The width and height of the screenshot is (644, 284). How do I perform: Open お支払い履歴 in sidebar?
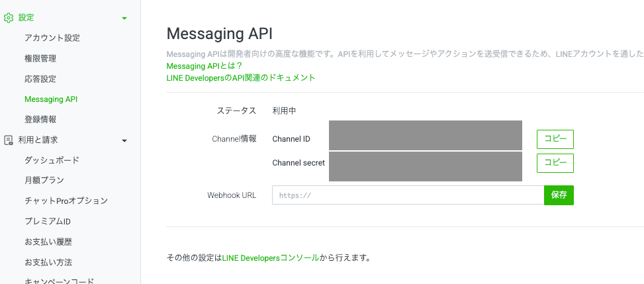click(48, 242)
